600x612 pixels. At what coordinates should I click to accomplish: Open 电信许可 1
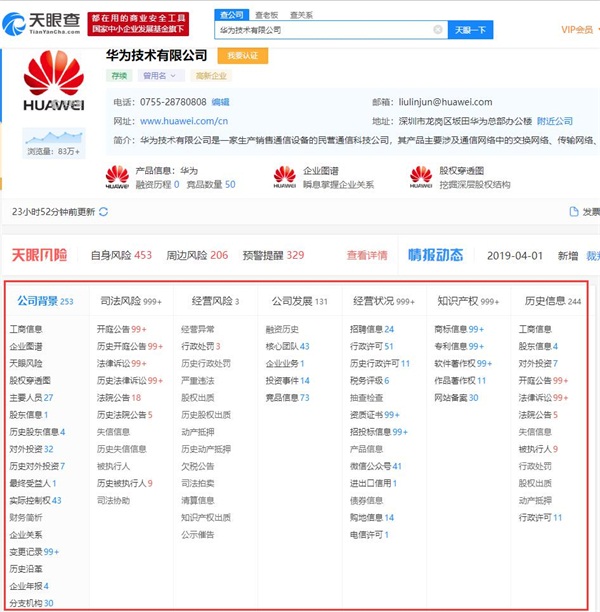[x=369, y=535]
